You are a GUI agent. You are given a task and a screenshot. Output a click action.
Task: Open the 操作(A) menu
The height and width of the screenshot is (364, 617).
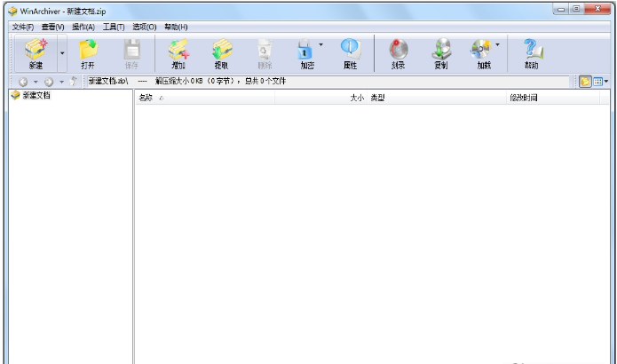pyautogui.click(x=83, y=27)
